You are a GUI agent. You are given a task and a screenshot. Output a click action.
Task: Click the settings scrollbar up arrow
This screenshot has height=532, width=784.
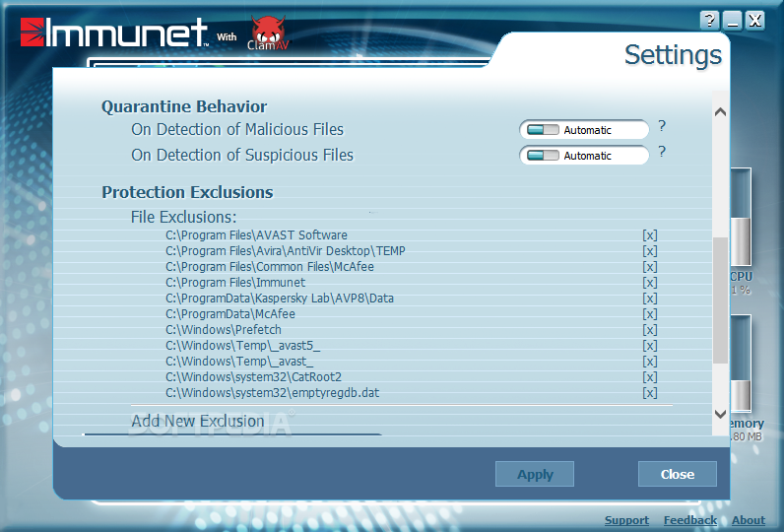tap(721, 112)
